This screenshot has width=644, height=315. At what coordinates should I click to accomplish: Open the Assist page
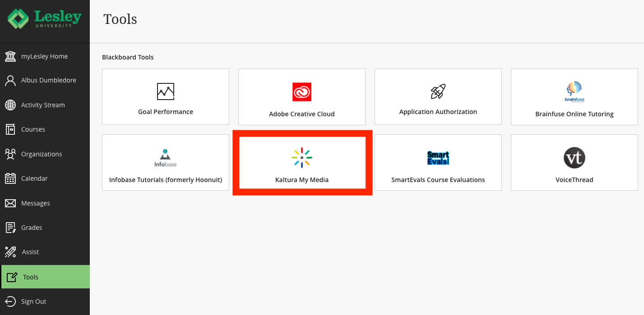(x=45, y=252)
